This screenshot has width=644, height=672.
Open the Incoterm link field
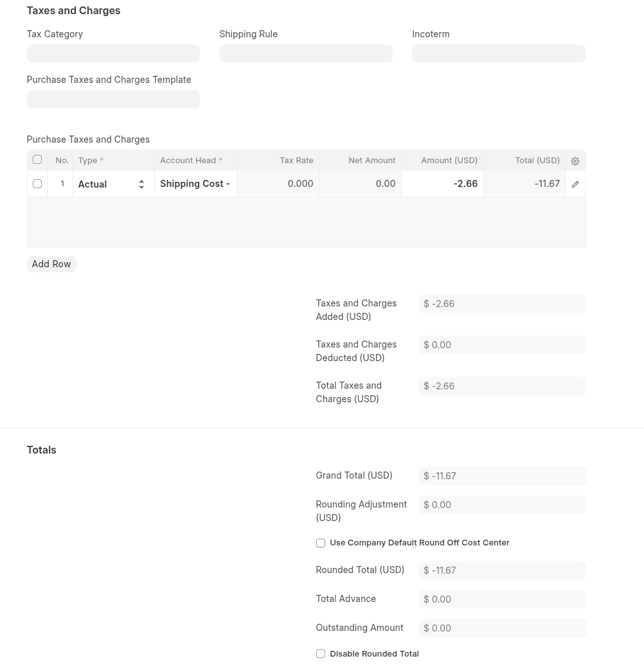(x=499, y=53)
